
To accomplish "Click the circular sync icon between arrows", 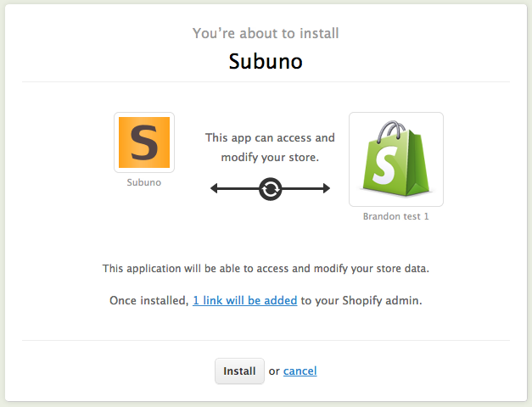I will pyautogui.click(x=270, y=188).
